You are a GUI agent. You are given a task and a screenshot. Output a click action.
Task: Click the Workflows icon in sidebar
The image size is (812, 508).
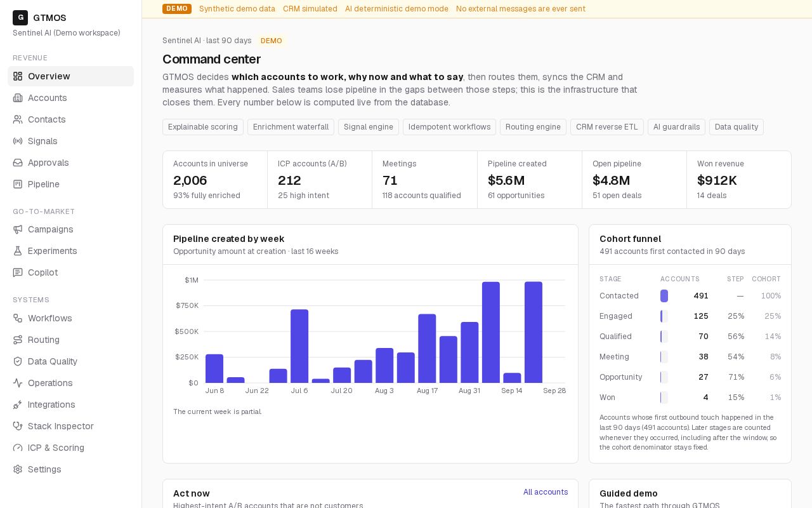tap(18, 318)
